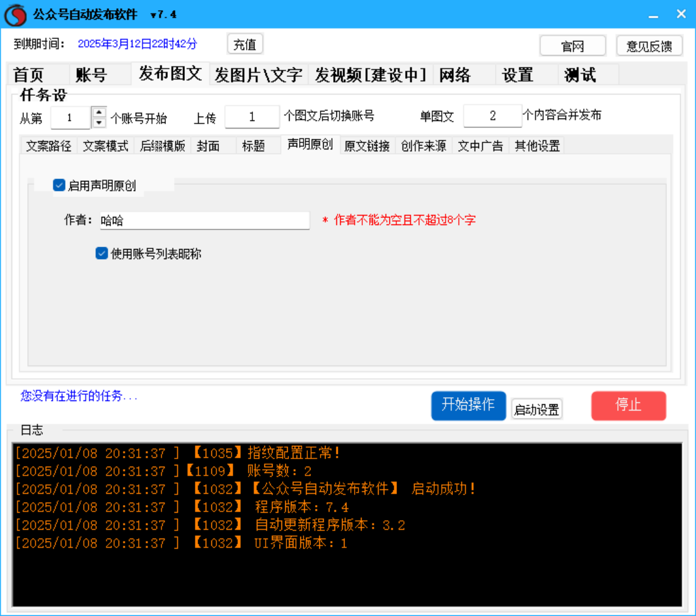The height and width of the screenshot is (616, 696).
Task: Open the 官网 official website button
Action: click(x=572, y=46)
